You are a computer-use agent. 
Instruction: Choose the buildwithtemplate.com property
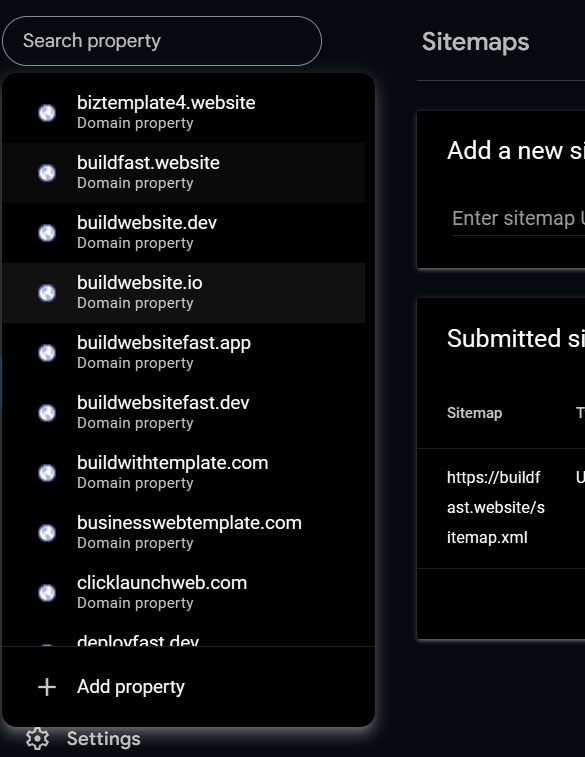click(x=183, y=473)
